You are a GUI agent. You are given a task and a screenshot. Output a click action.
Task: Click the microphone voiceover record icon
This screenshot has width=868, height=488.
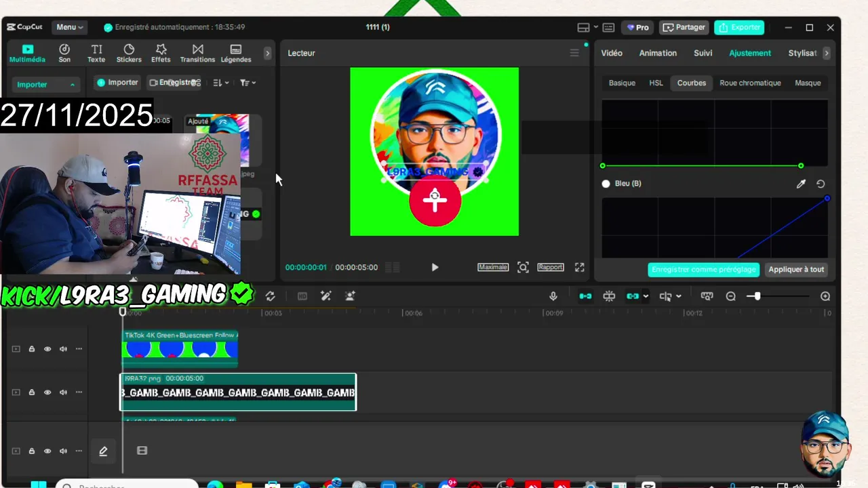tap(553, 296)
